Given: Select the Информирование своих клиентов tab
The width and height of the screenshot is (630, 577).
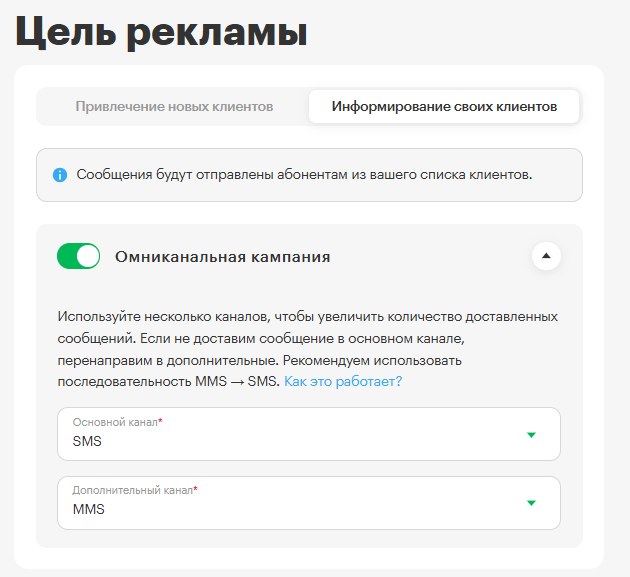Looking at the screenshot, I should click(x=444, y=107).
